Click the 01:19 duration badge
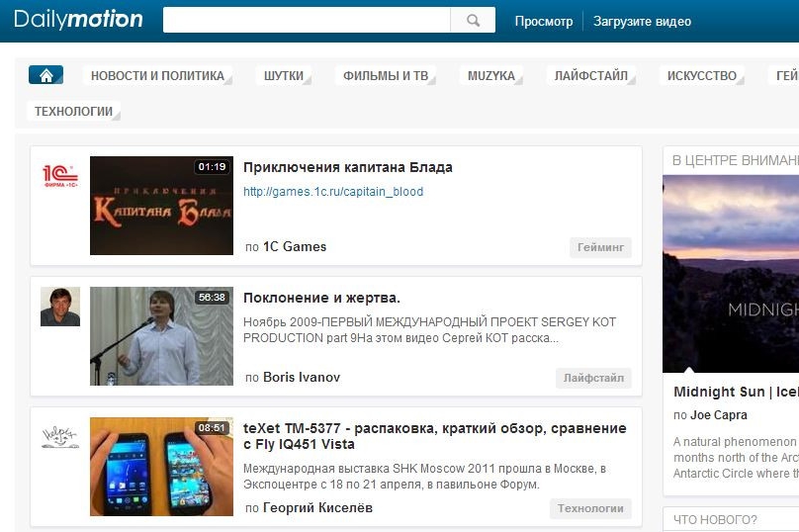 pyautogui.click(x=212, y=167)
